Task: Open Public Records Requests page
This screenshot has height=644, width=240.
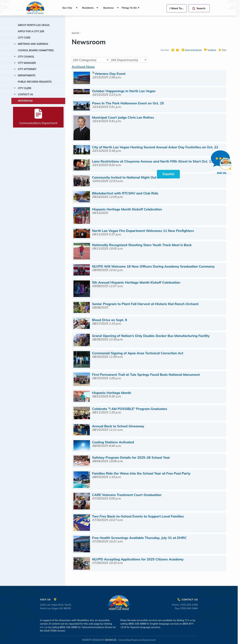Action: (35, 82)
